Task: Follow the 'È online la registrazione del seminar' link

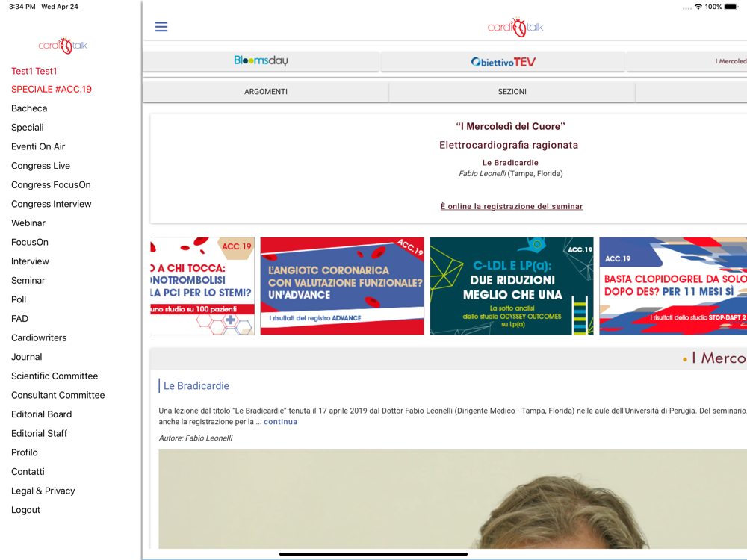Action: click(511, 206)
